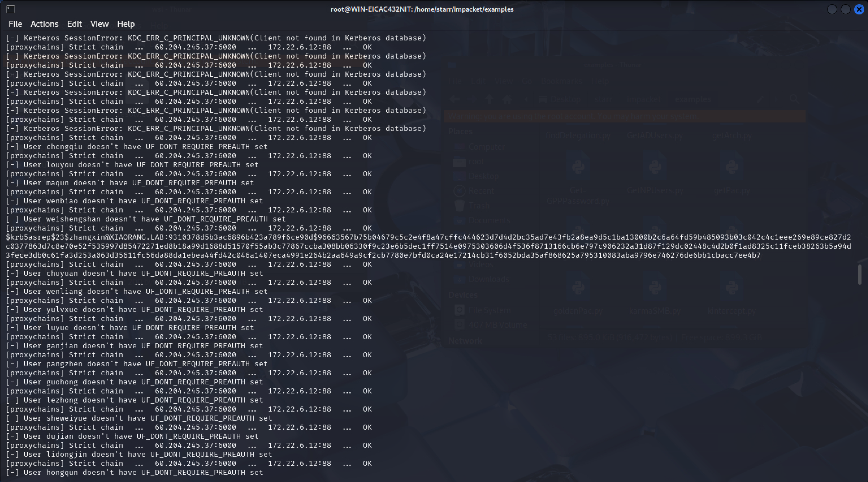
Task: Click the line mentioning user guohong
Action: (x=135, y=382)
